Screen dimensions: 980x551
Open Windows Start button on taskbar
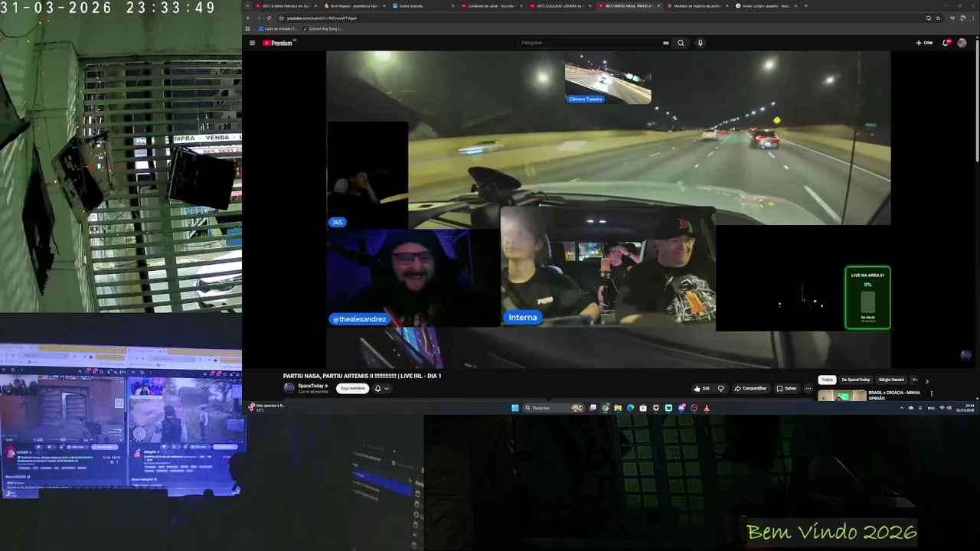pos(515,408)
